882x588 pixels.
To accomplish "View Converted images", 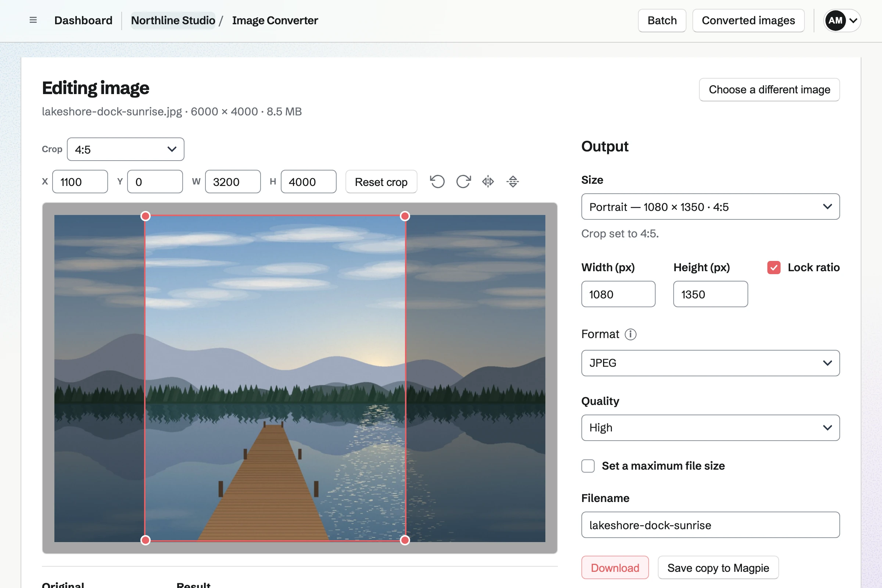I will click(x=748, y=21).
